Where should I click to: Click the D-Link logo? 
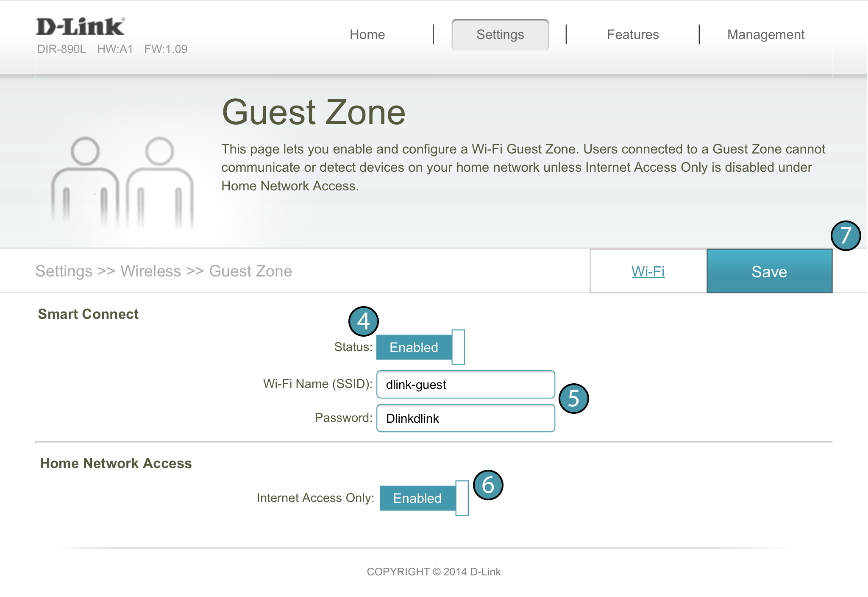pos(81,27)
